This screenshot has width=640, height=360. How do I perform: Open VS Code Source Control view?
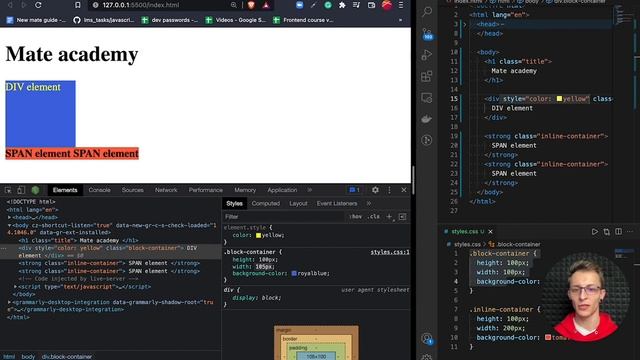(427, 33)
